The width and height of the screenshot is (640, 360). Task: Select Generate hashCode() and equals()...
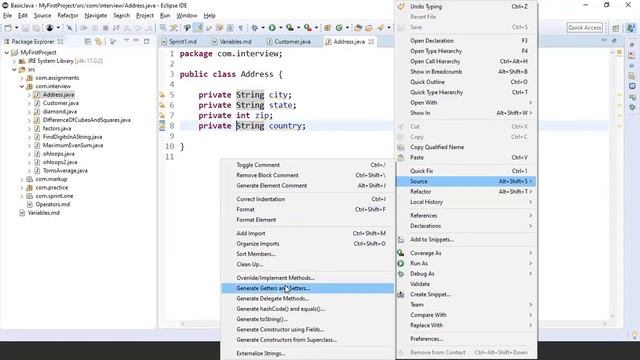(307, 309)
